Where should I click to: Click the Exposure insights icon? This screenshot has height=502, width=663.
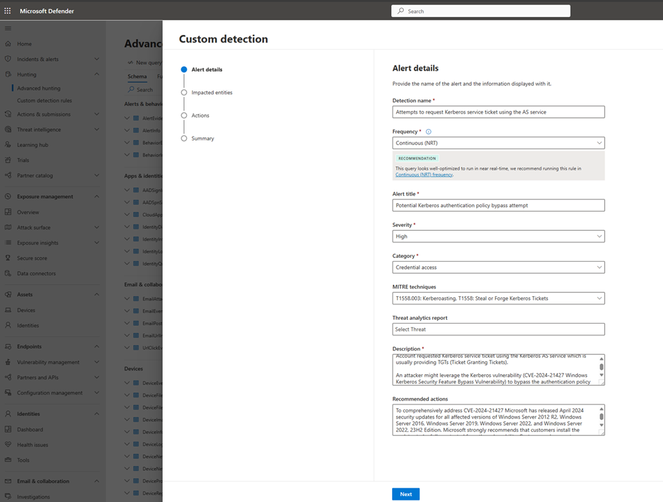coord(8,242)
